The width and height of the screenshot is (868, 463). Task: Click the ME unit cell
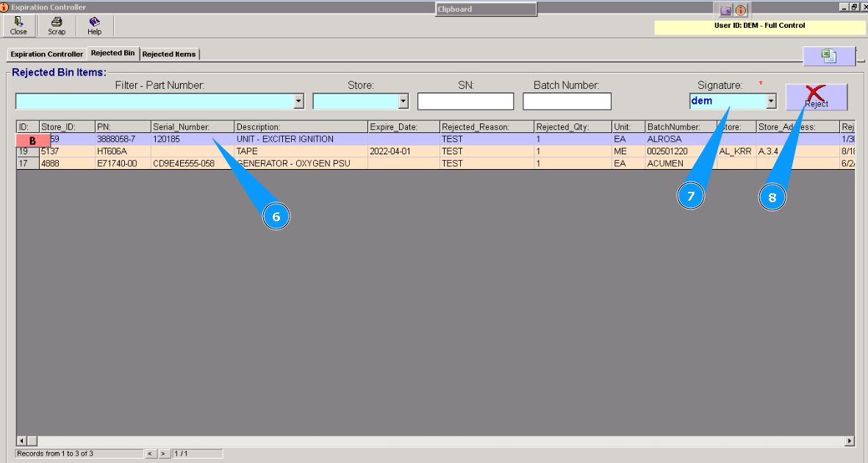628,151
